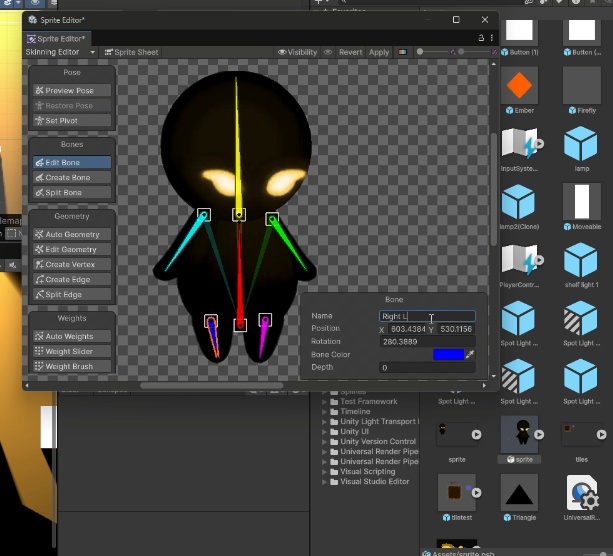Toggle Sprite Sheet mode
613x556 pixels.
point(131,52)
